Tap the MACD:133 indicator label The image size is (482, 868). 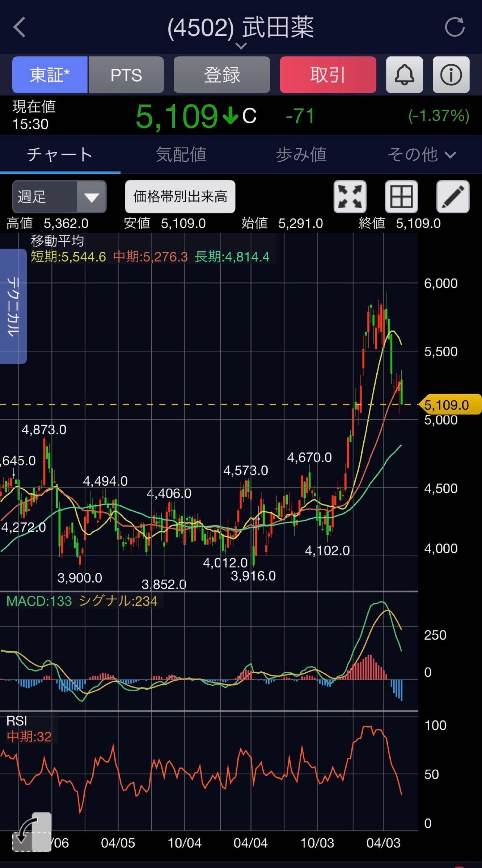(x=39, y=601)
